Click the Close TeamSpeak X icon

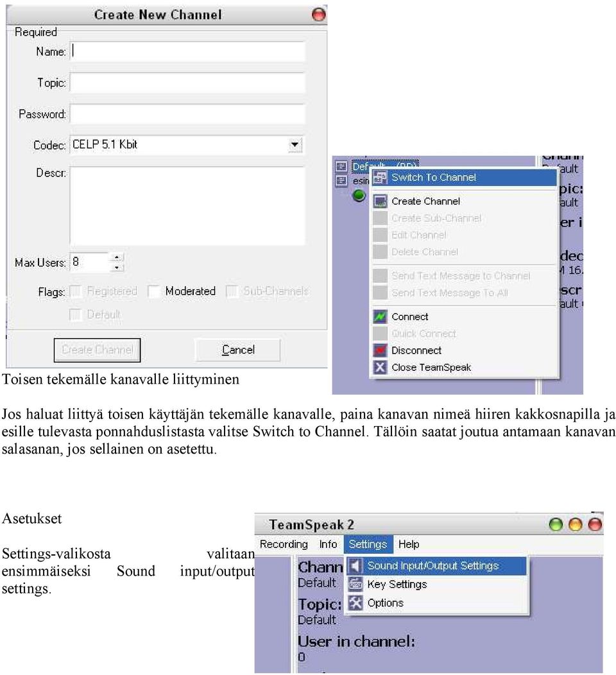coord(380,367)
